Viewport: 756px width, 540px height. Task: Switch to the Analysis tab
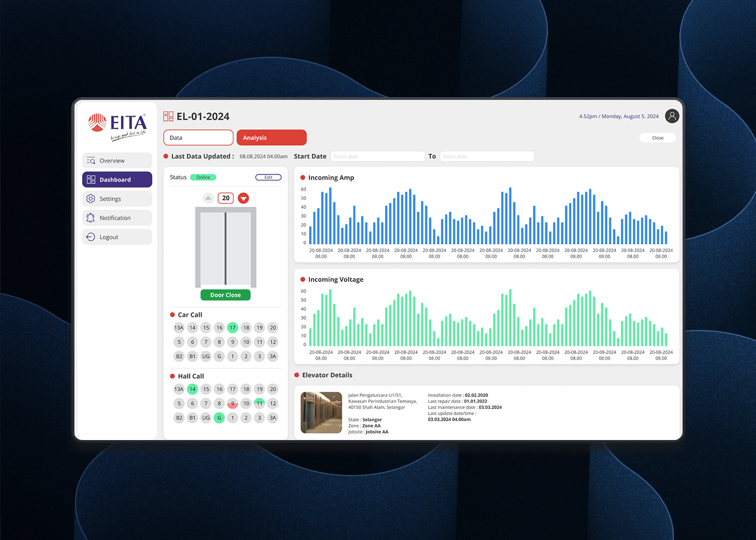pyautogui.click(x=271, y=138)
